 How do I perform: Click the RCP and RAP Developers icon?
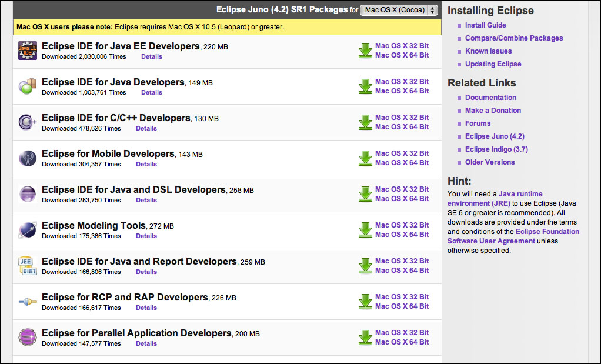point(28,302)
